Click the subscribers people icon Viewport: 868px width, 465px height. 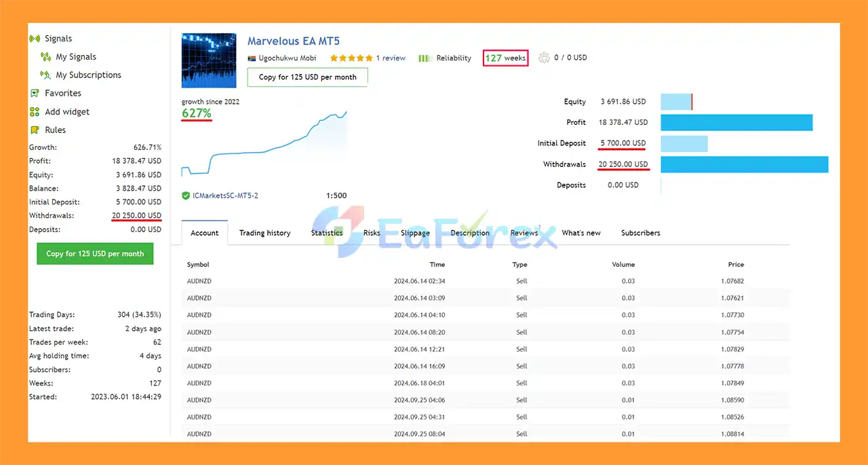(544, 58)
